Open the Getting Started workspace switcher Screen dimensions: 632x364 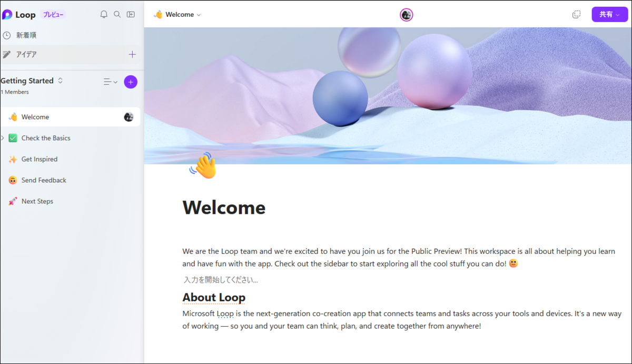(x=60, y=81)
